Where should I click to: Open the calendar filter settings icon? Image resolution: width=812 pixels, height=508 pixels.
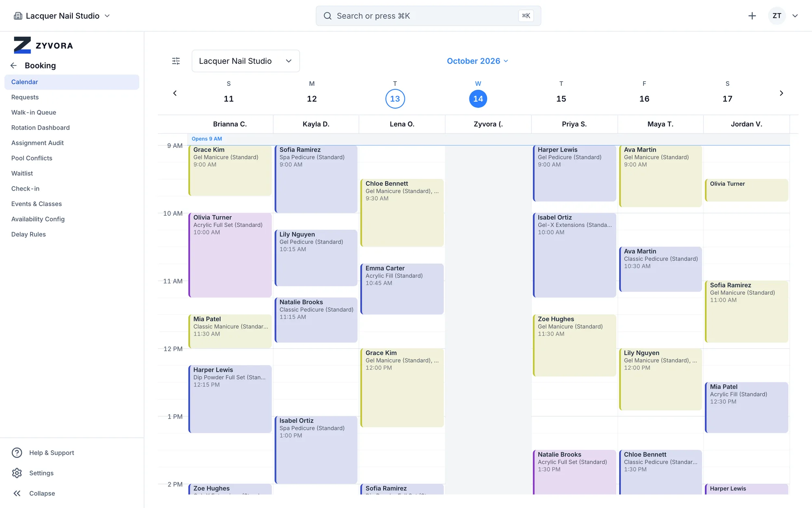[176, 61]
